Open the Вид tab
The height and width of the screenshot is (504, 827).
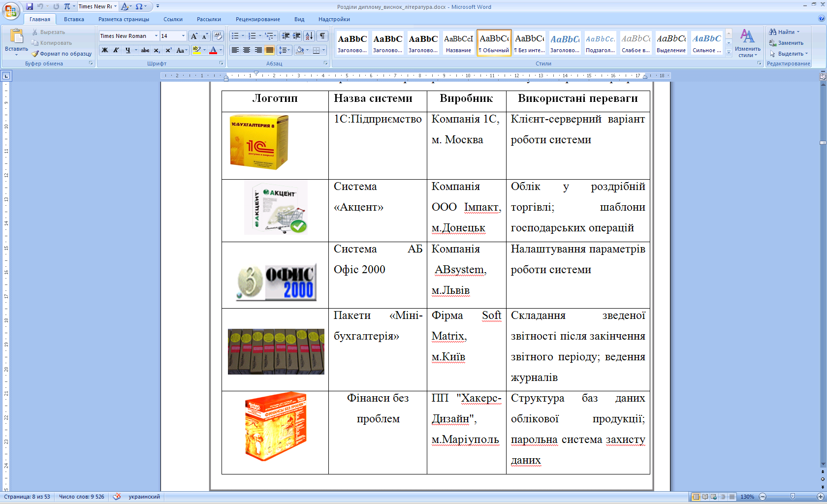[299, 19]
